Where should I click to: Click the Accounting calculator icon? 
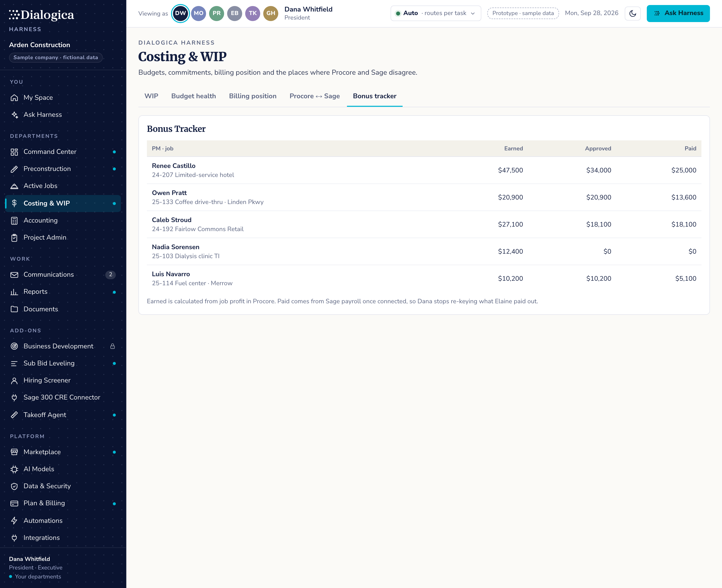pyautogui.click(x=14, y=221)
